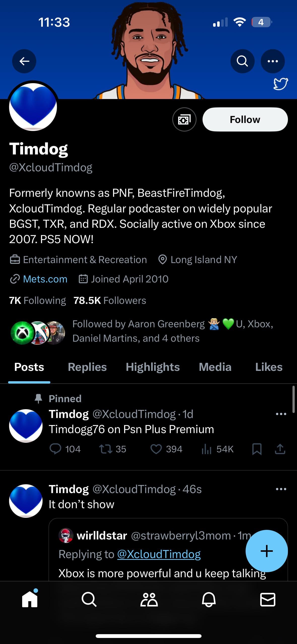
Task: Open the Communities people icon
Action: tap(149, 599)
